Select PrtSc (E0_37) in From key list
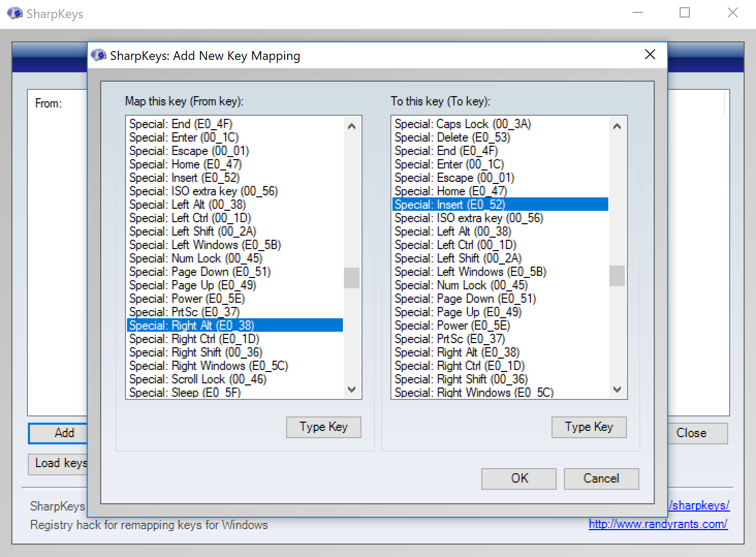 (x=235, y=312)
